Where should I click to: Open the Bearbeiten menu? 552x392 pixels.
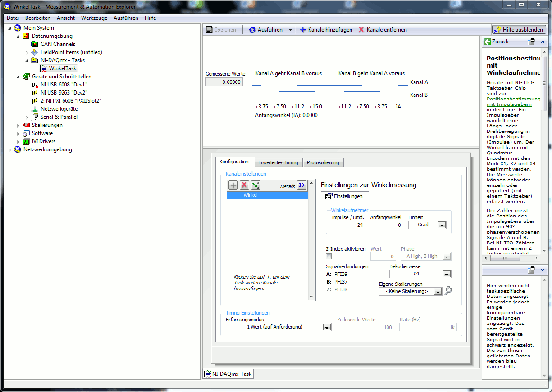tap(38, 18)
